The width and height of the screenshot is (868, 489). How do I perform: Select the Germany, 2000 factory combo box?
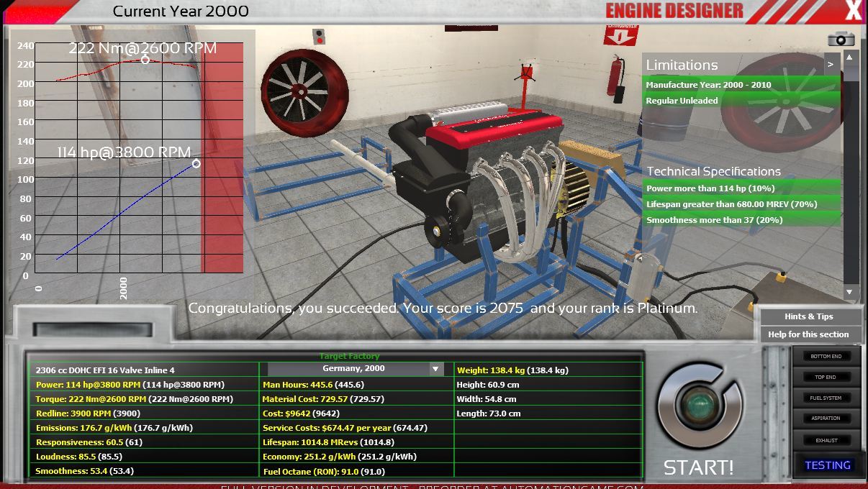[354, 369]
